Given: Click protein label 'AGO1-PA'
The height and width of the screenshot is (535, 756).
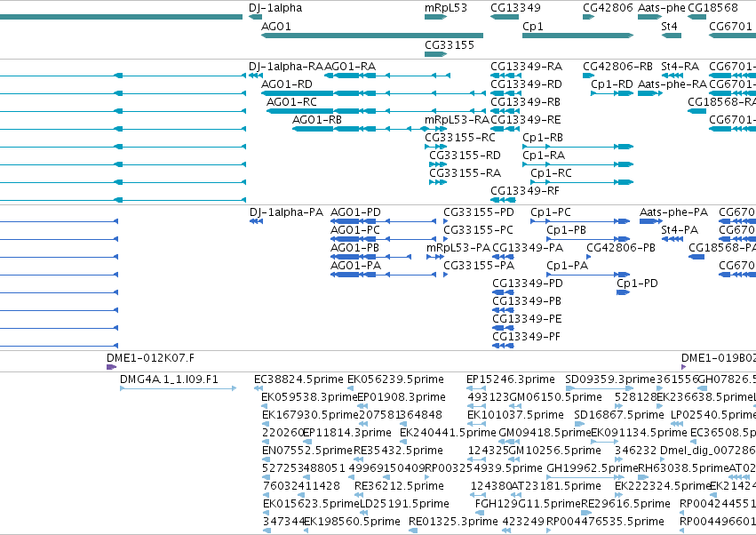Looking at the screenshot, I should 355,266.
